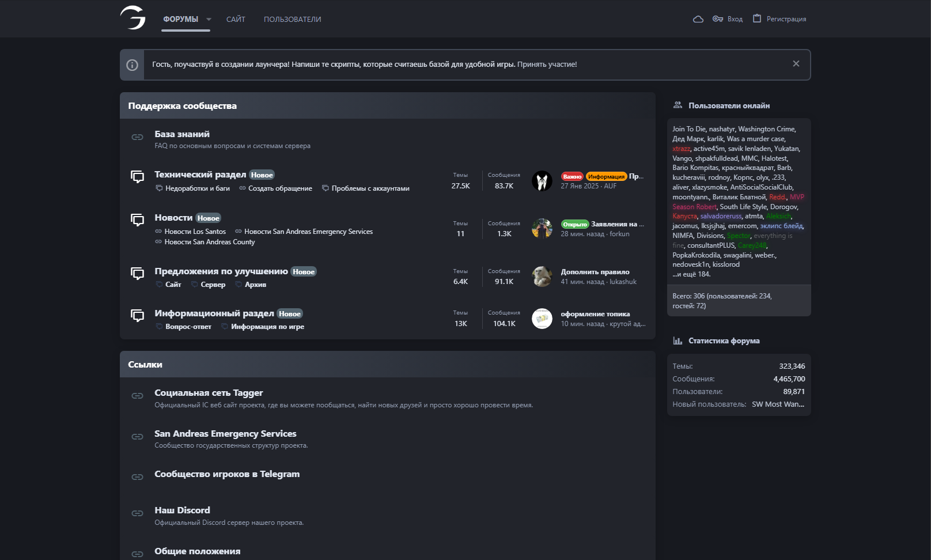931x560 pixels.
Task: Open the avatar of the Технический раздел last poster
Action: pyautogui.click(x=542, y=181)
